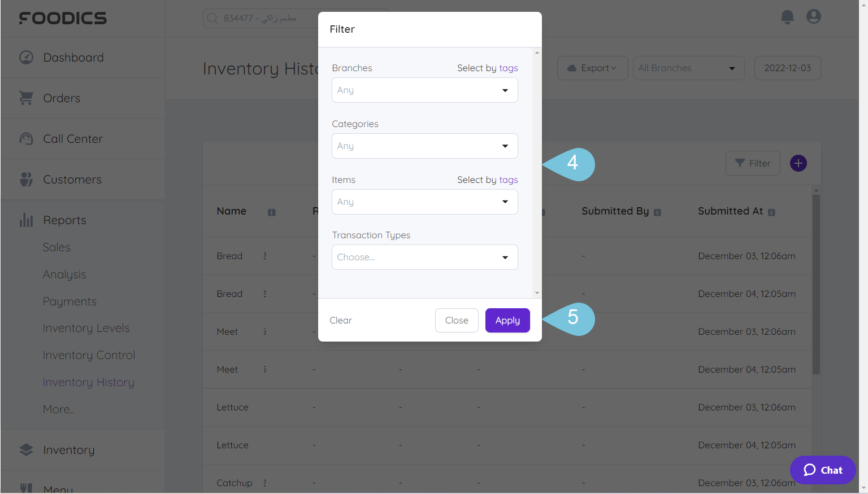Open the Items dropdown

424,202
